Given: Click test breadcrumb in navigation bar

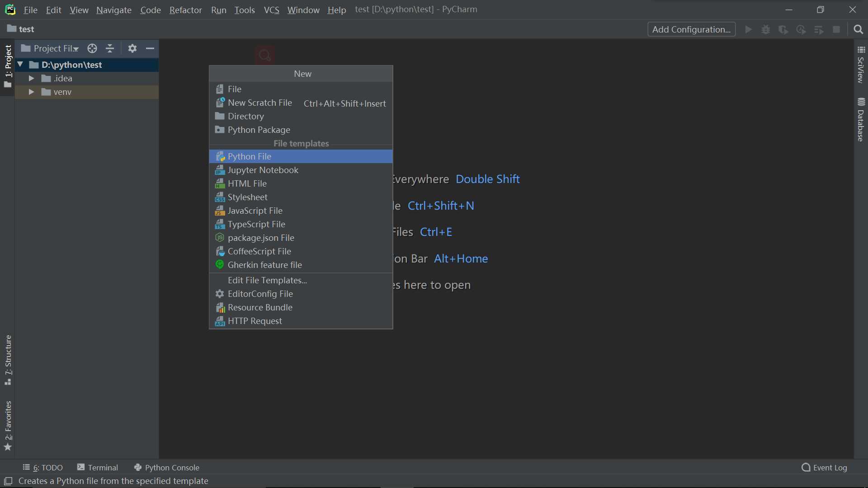Looking at the screenshot, I should [21, 29].
